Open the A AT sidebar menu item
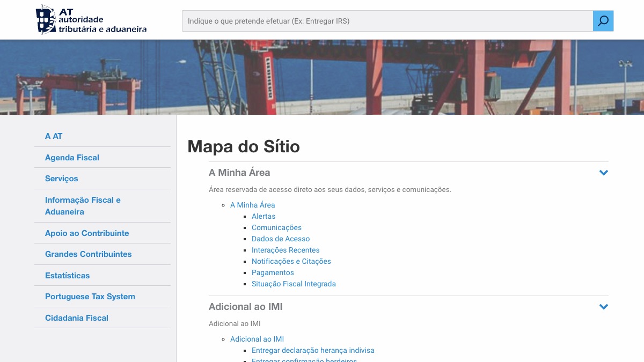Viewport: 644px width, 362px height. pos(54,136)
